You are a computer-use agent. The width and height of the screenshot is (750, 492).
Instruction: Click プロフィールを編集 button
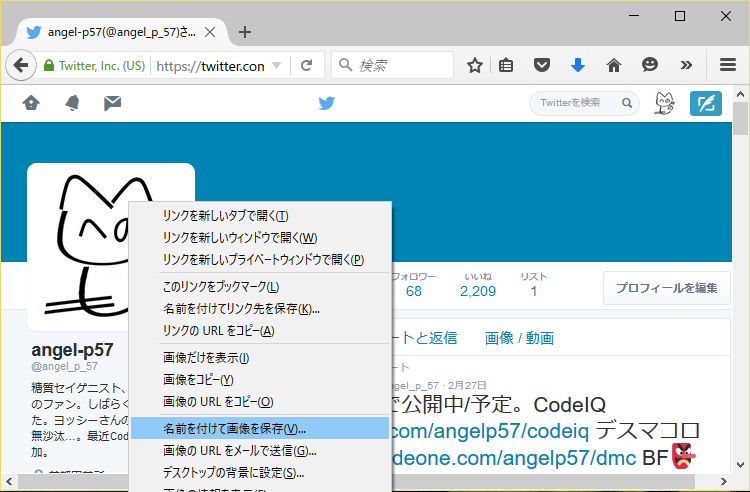[666, 288]
